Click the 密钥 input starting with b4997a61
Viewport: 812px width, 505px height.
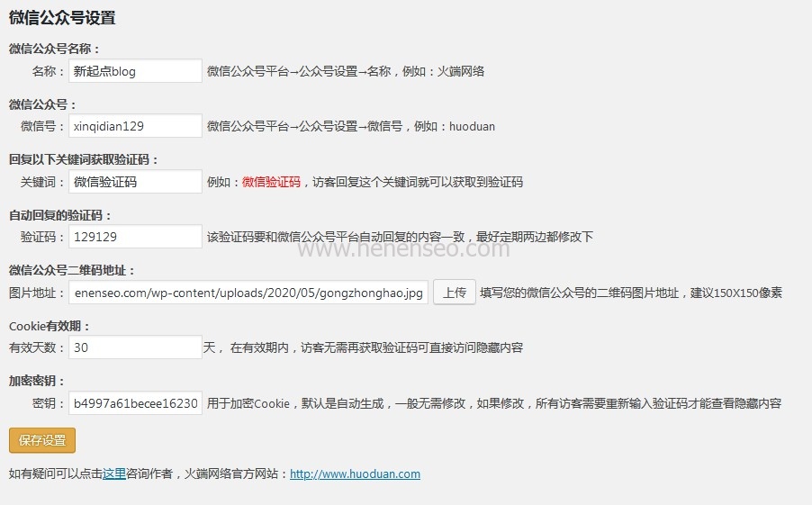[135, 403]
